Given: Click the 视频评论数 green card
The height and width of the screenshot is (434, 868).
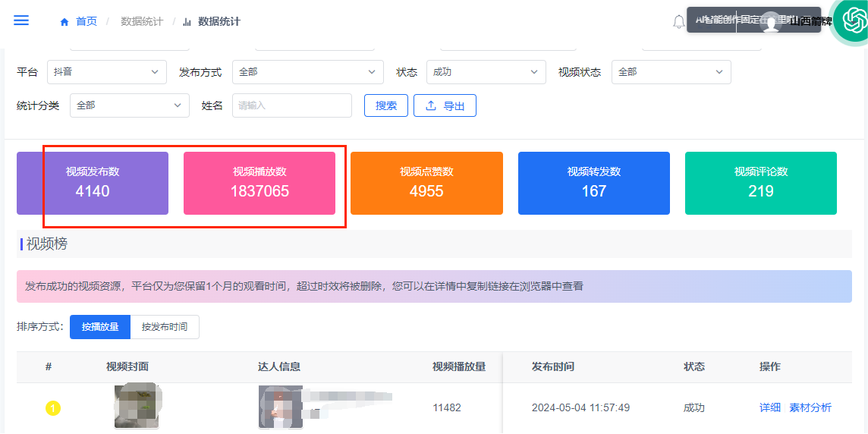Looking at the screenshot, I should [761, 183].
